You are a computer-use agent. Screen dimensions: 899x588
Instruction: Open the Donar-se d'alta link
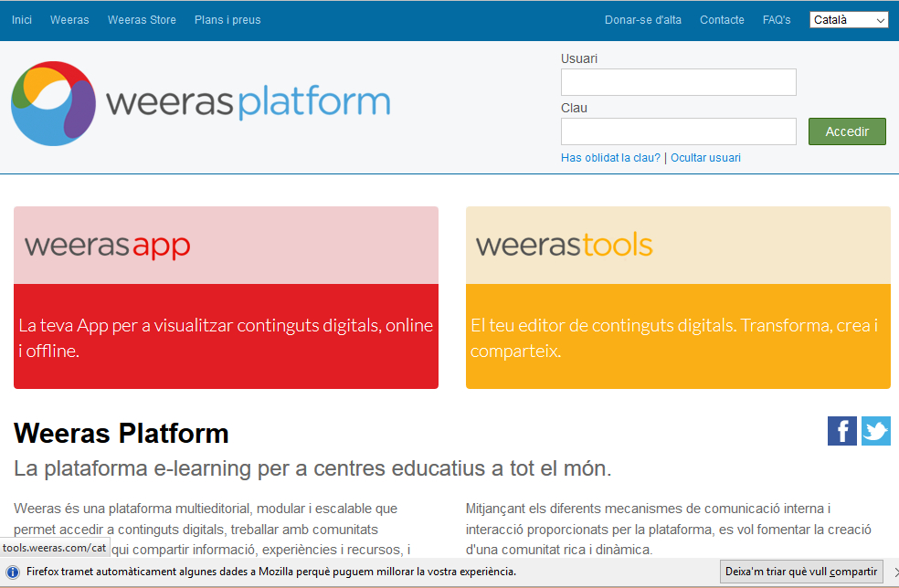643,20
